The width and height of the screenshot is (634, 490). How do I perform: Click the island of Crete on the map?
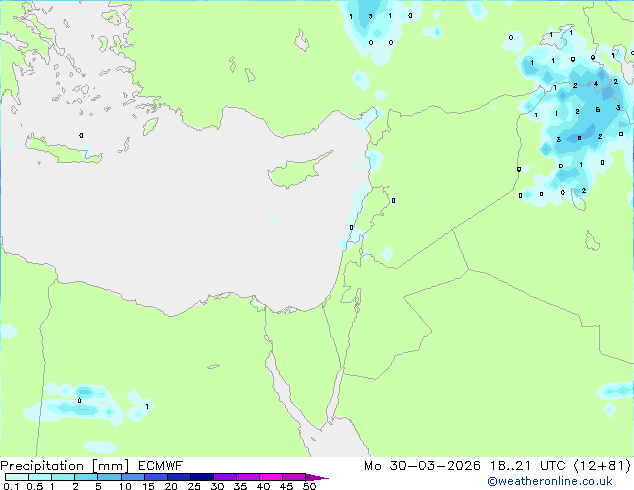(65, 152)
